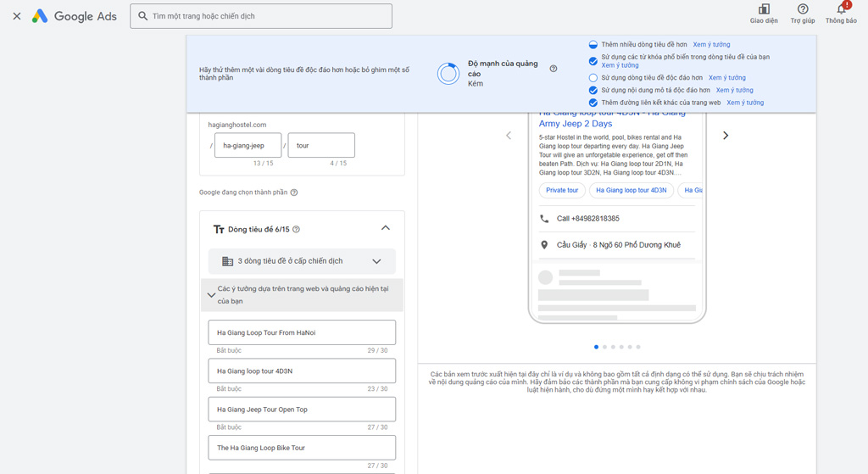Edit headline 'Ha Giang Loop Tour From HaNoi'
868x474 pixels.
point(302,332)
